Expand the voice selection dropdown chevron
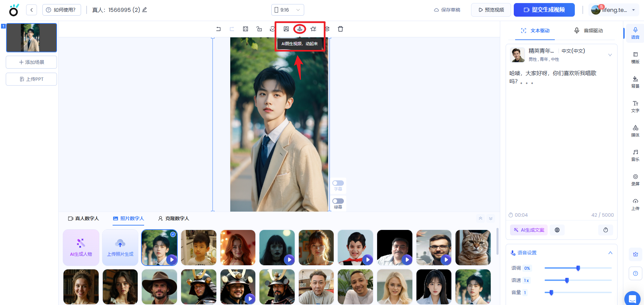 610,55
